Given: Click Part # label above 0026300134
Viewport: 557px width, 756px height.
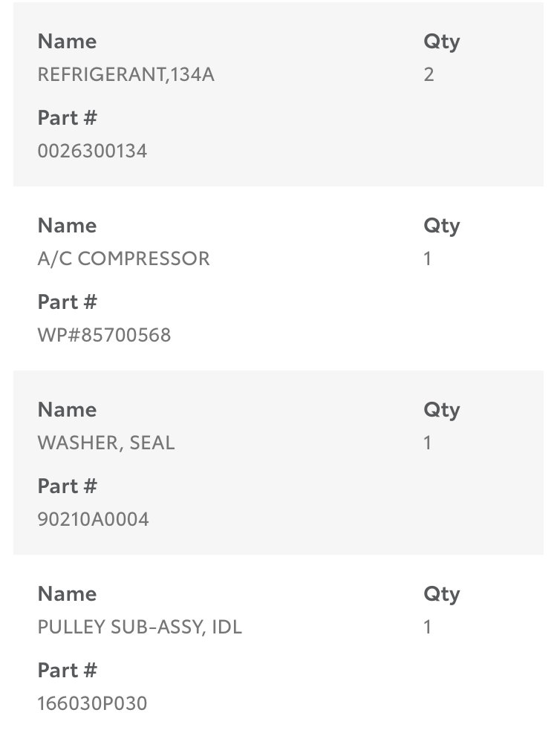Looking at the screenshot, I should (67, 117).
